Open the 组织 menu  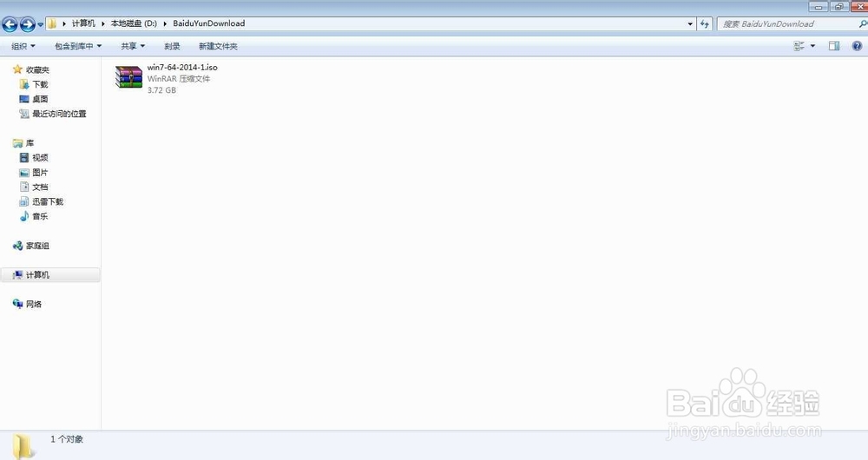coord(23,46)
